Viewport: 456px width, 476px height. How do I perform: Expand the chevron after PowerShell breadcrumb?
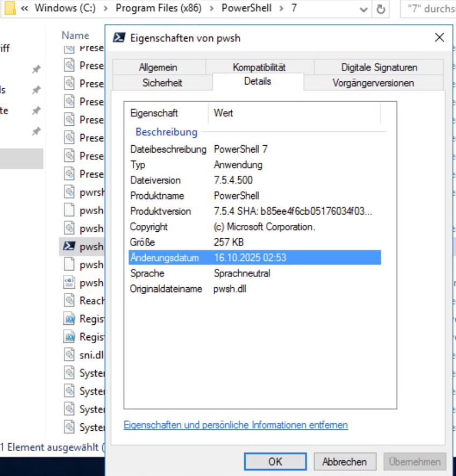282,9
